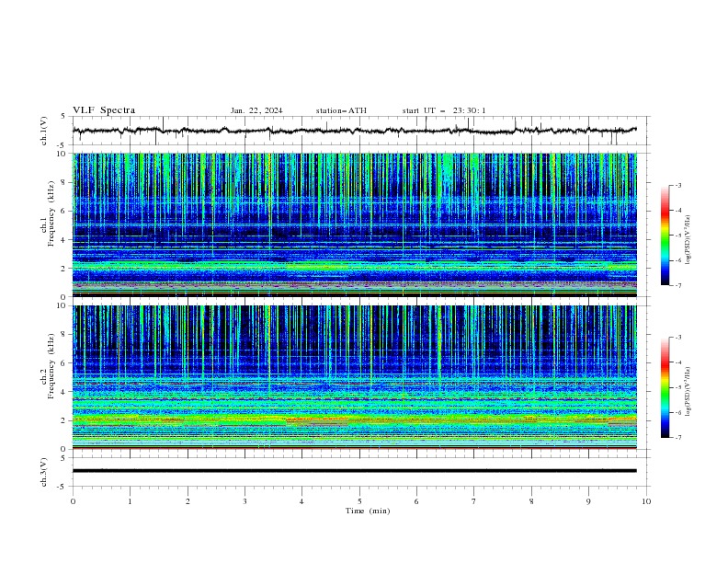Viewport: 728px width, 563px height.
Task: Click the "Time (min)" axis label
Action: pyautogui.click(x=368, y=511)
